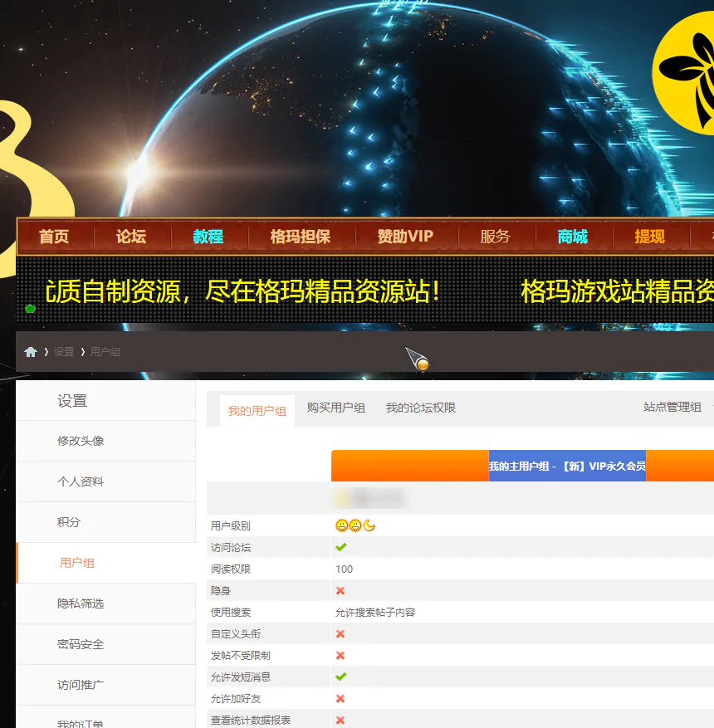Click the 我的主用户组 VIP永久会员 header

pos(567,466)
